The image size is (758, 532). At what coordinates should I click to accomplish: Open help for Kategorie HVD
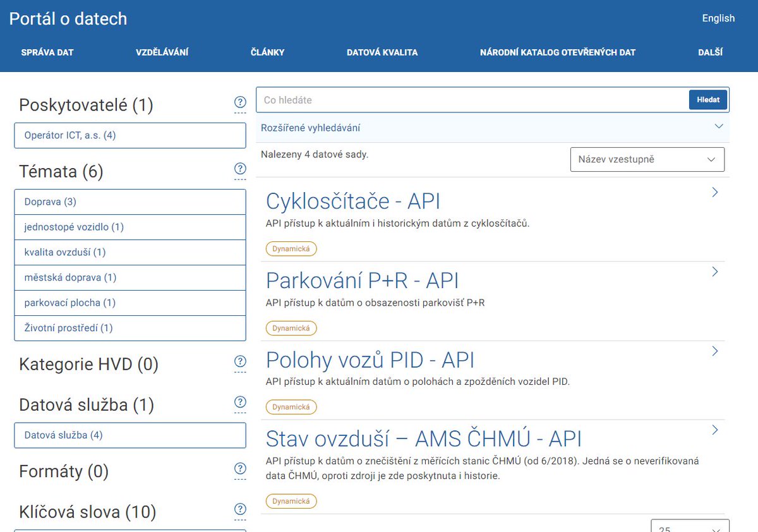[239, 361]
